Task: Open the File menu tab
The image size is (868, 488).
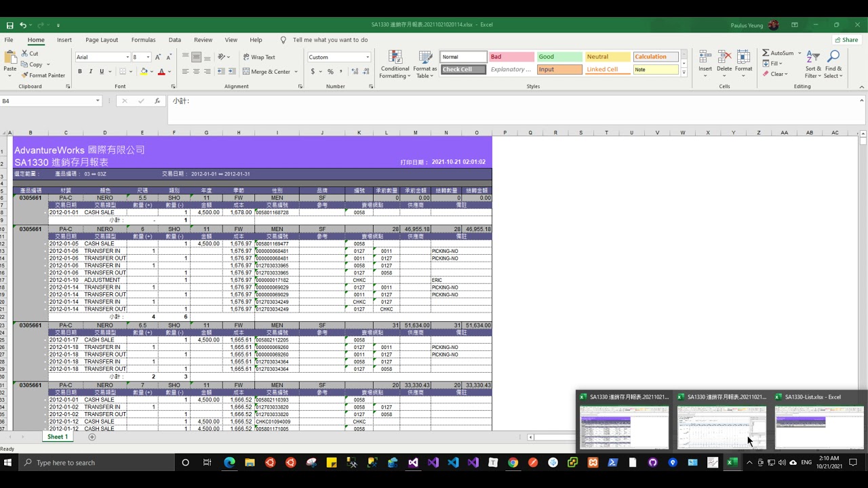Action: point(9,40)
